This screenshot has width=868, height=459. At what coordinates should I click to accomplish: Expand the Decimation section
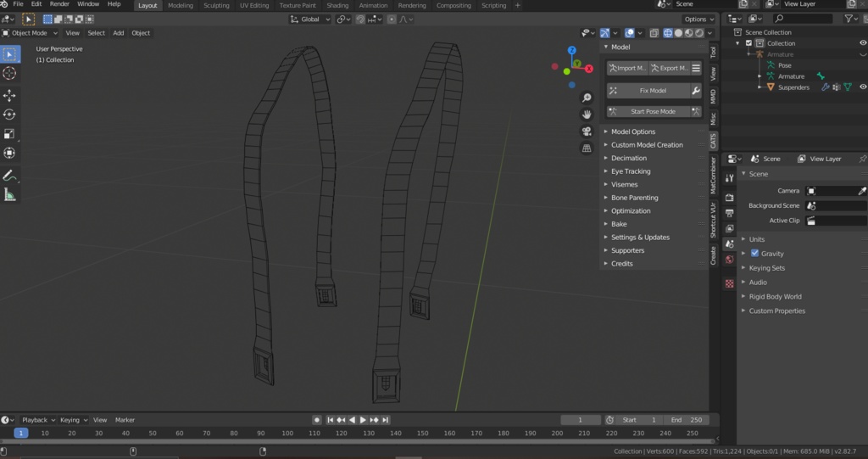pos(628,158)
